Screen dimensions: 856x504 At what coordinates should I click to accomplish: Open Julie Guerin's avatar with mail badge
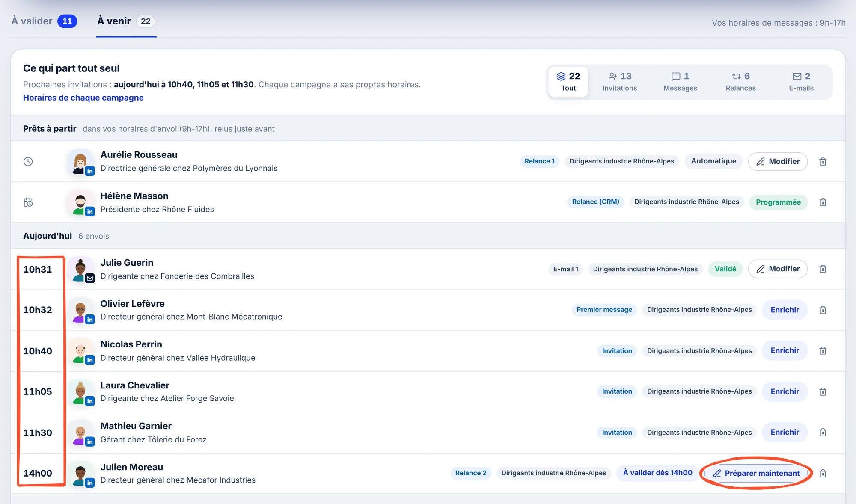coord(80,270)
